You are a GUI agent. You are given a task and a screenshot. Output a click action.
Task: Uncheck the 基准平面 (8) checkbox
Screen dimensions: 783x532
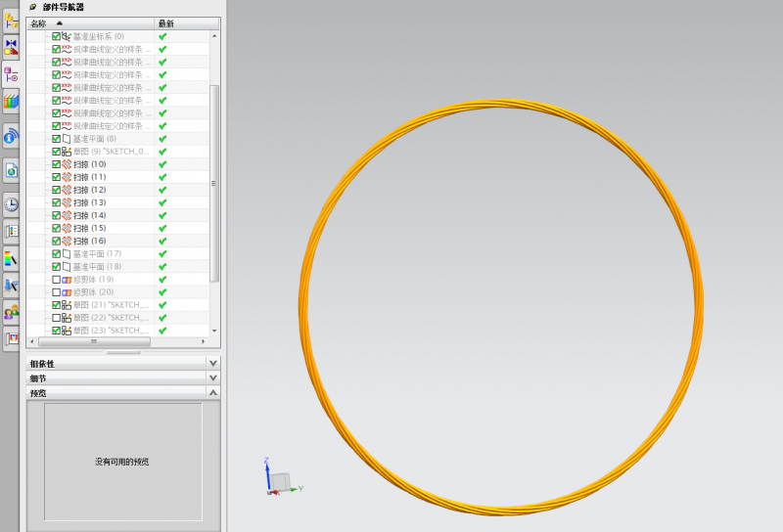point(57,139)
